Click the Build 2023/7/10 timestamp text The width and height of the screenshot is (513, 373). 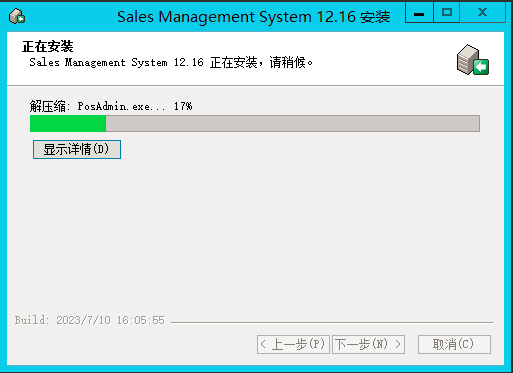click(89, 320)
